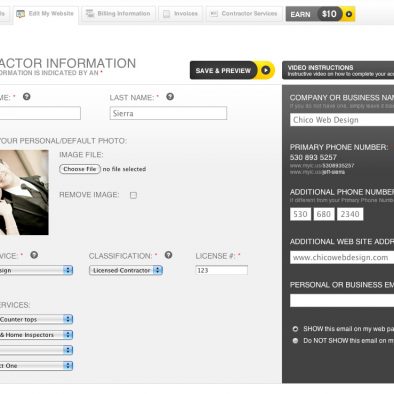Click the Save & Preview button

click(x=232, y=70)
